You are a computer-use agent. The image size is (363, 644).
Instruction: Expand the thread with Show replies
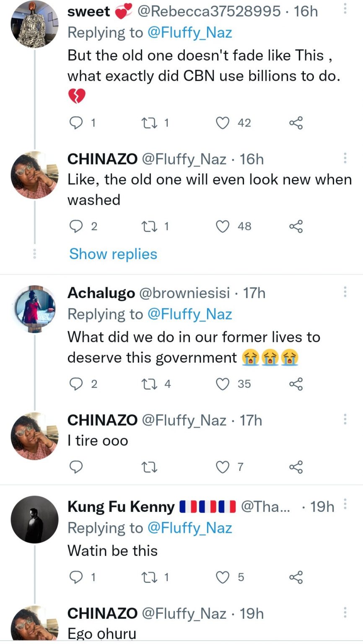(x=113, y=254)
